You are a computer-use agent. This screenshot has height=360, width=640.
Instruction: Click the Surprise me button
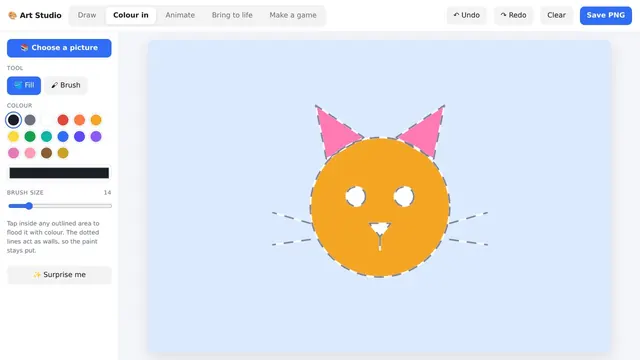(x=59, y=275)
